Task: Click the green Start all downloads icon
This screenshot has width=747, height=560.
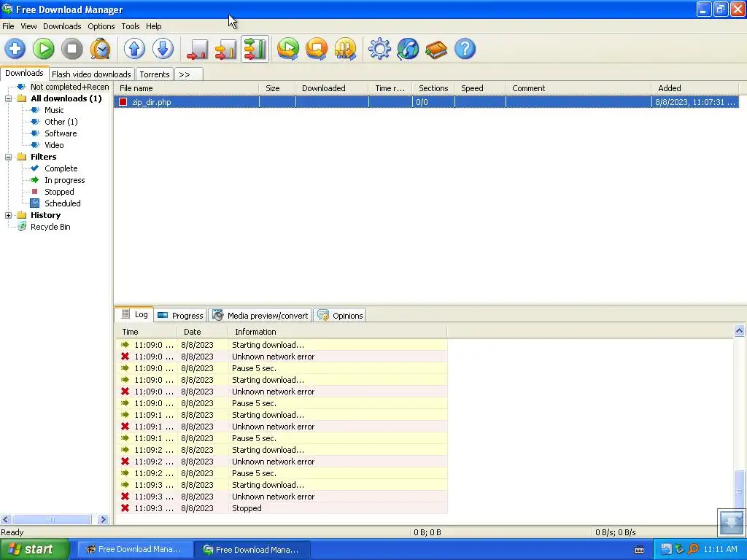Action: [288, 49]
